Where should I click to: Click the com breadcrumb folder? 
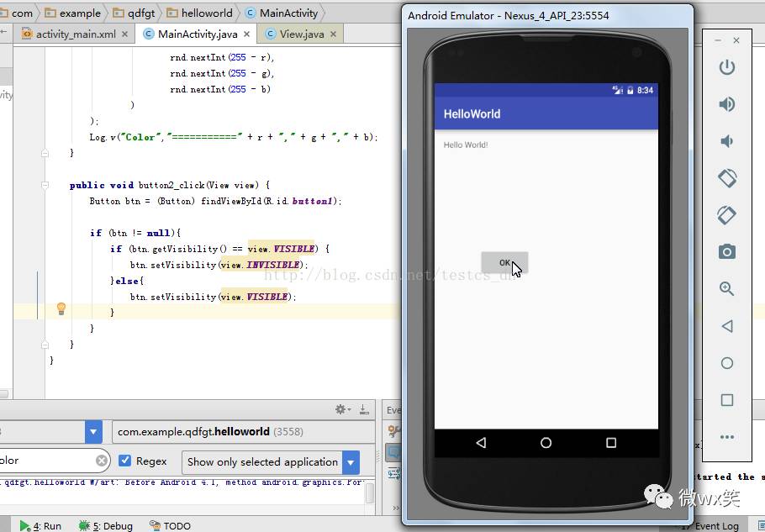coord(17,13)
